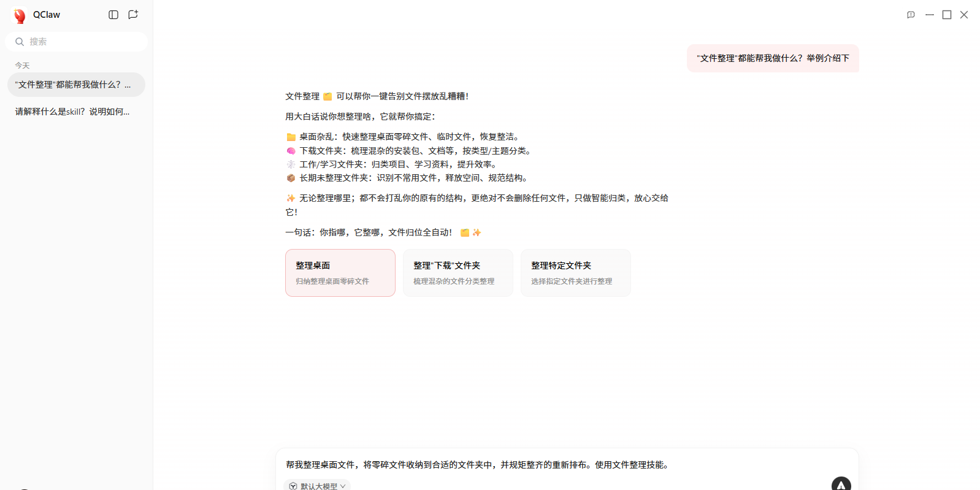The width and height of the screenshot is (980, 490).
Task: Select the 整理特定文件夹 suggestion card
Action: 576,273
